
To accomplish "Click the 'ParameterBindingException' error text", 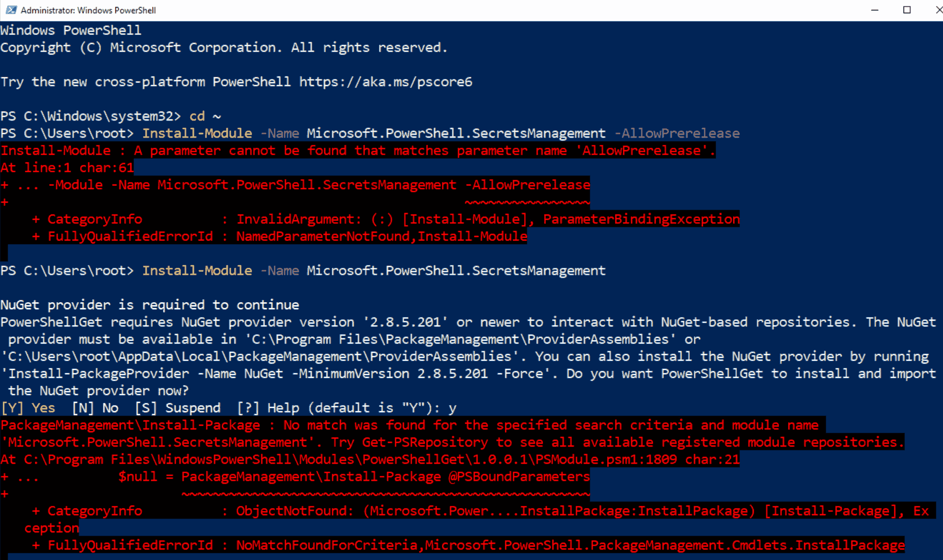I will 641,219.
